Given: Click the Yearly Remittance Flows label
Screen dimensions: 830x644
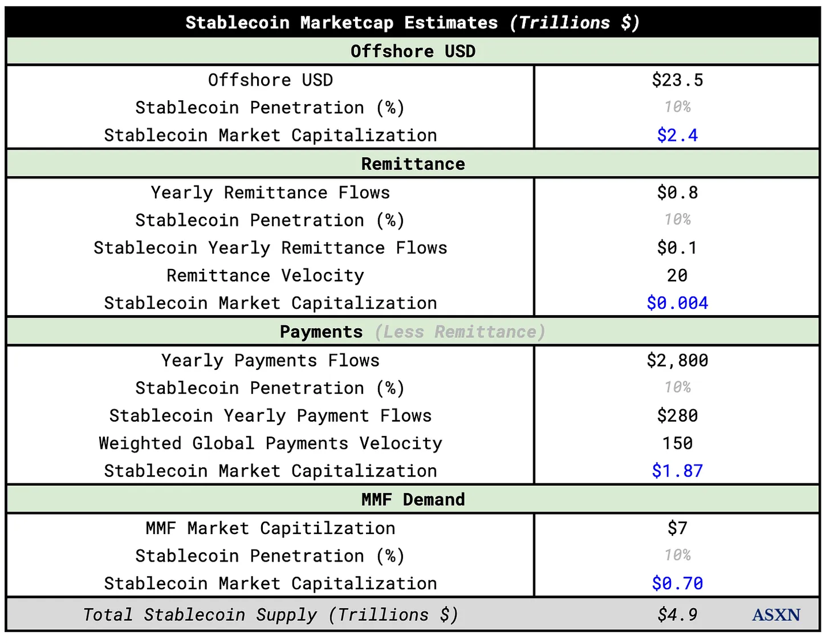Looking at the screenshot, I should coord(270,193).
